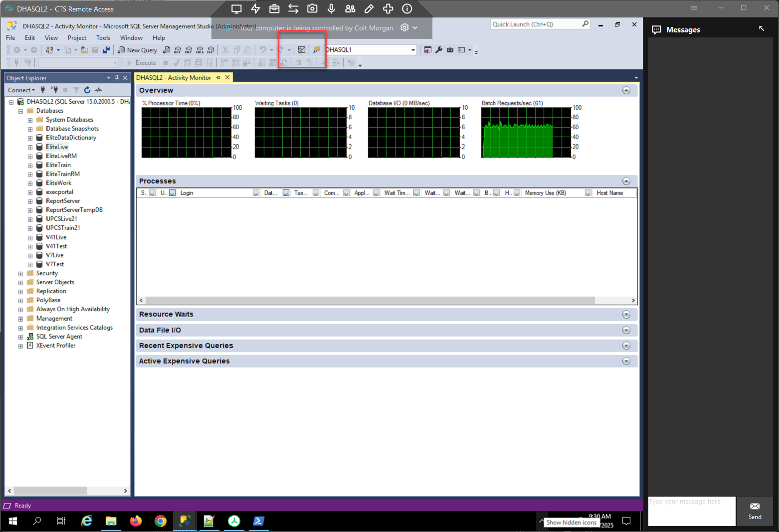Click the microphone icon in remote toolbar
The width and height of the screenshot is (779, 532).
tap(331, 8)
